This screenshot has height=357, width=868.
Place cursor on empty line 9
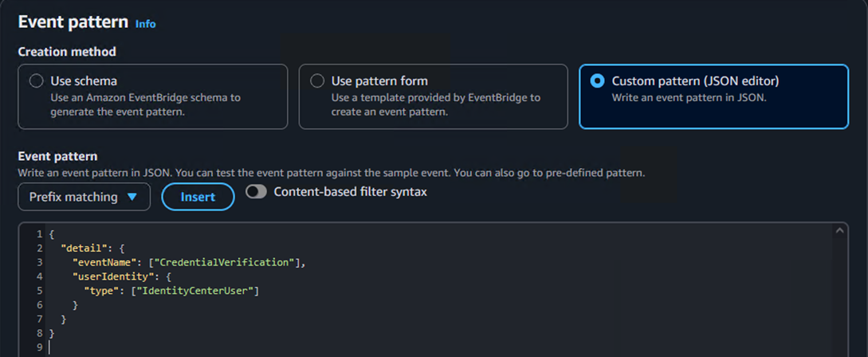159,348
